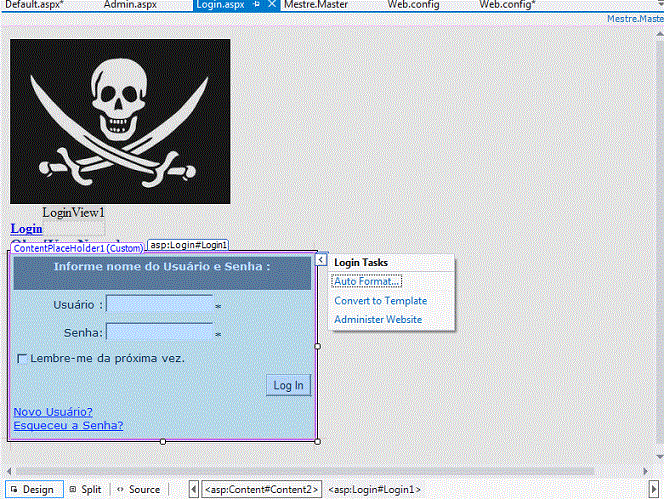Select the login title header text

click(x=162, y=266)
